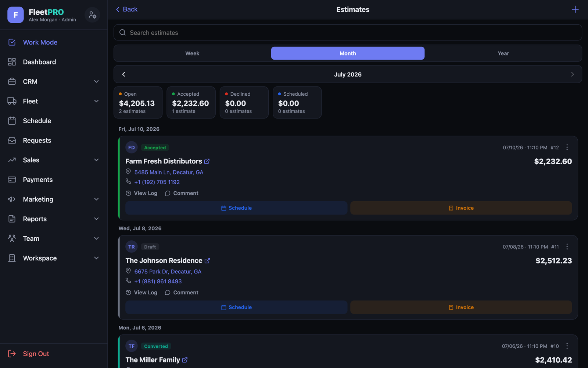Click the Sales trend icon

click(12, 160)
